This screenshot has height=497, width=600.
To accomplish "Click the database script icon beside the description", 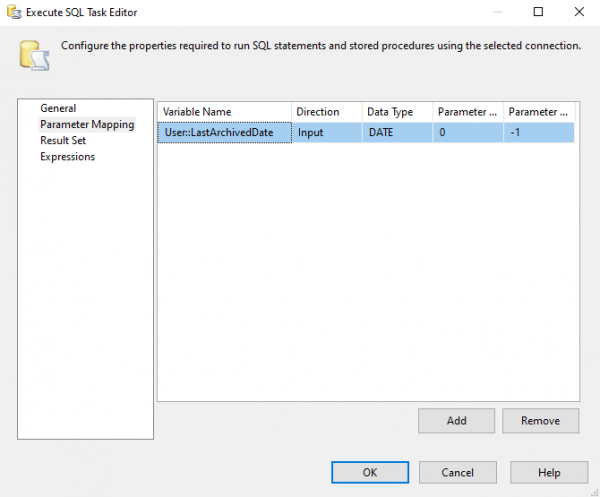I will click(x=34, y=56).
